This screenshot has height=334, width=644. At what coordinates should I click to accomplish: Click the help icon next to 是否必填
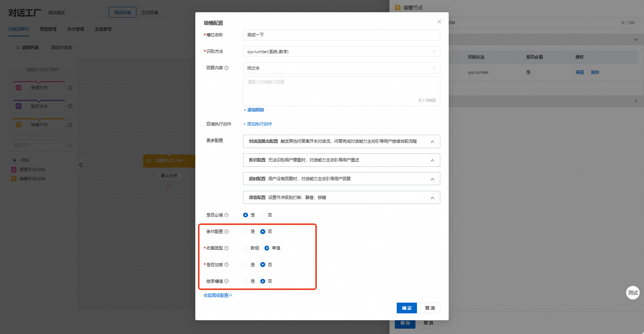coord(226,215)
